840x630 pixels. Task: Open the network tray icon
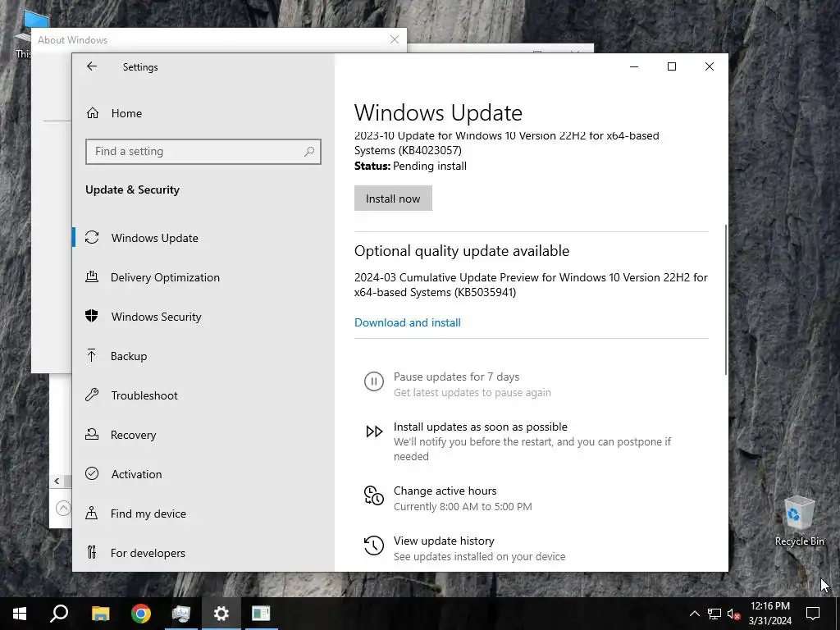[714, 614]
